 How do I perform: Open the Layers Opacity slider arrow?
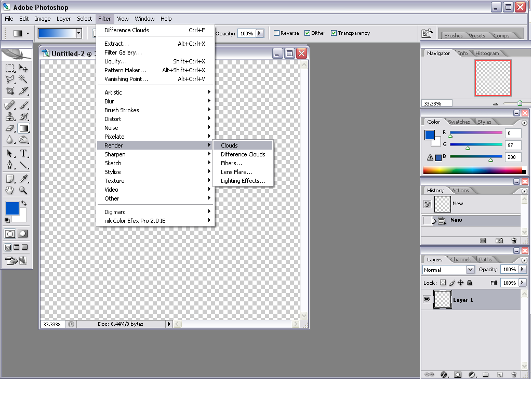click(x=522, y=269)
